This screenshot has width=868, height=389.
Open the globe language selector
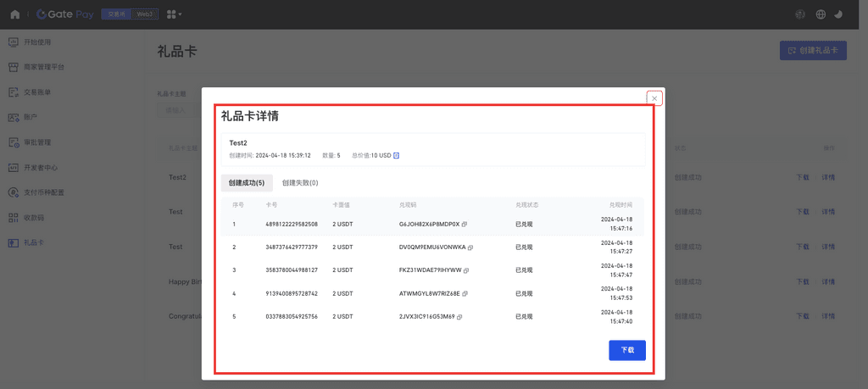[x=821, y=14]
